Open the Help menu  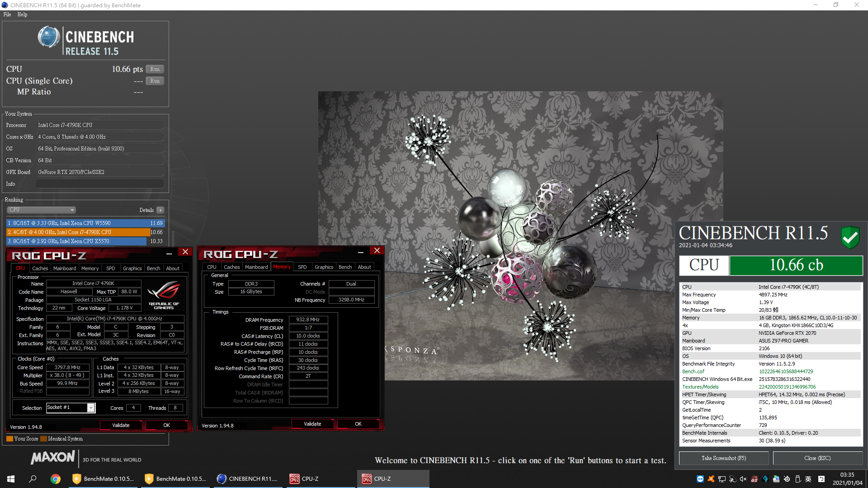(x=22, y=14)
